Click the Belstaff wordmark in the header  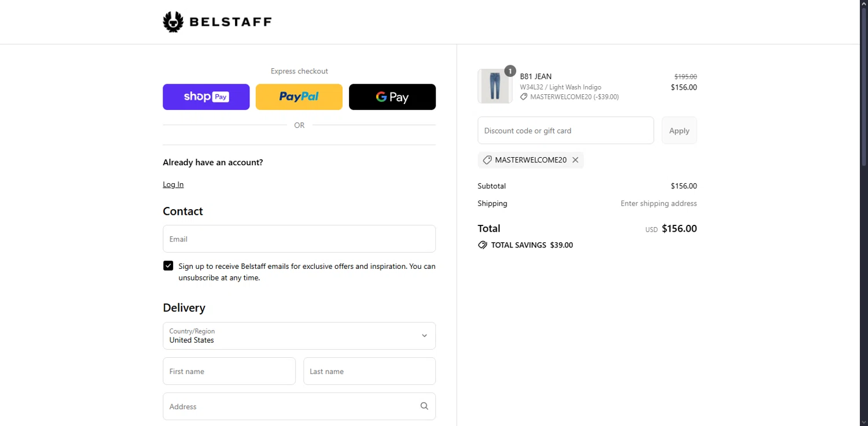[230, 23]
